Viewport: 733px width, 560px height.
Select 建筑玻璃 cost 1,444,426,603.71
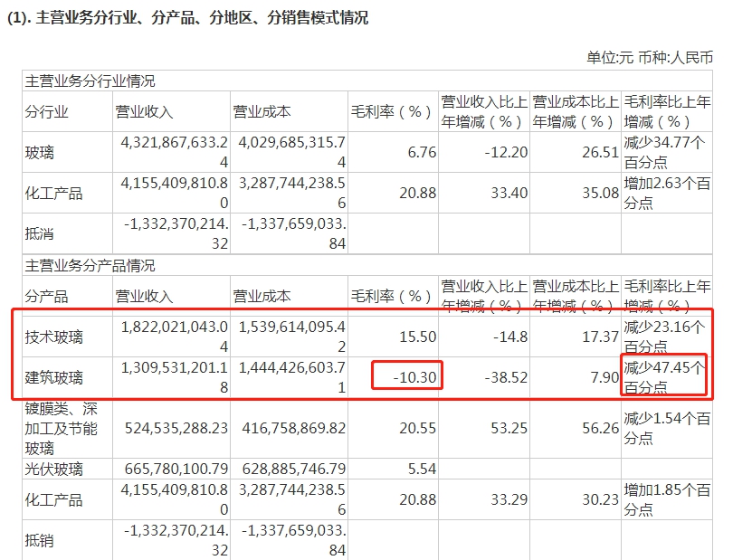292,377
